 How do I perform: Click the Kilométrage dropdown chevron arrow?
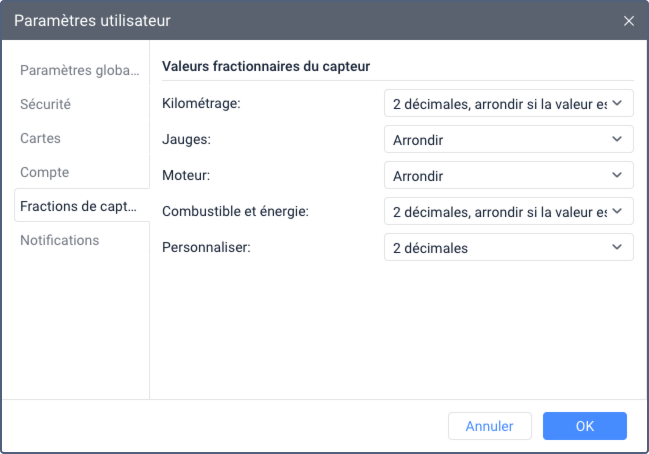(618, 103)
